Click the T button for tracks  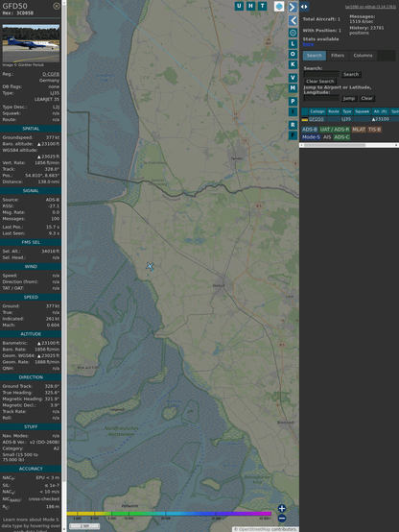(x=262, y=6)
